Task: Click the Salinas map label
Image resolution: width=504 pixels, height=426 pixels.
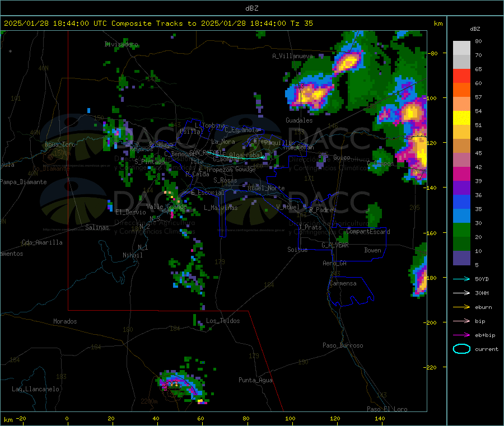Action: pos(97,227)
